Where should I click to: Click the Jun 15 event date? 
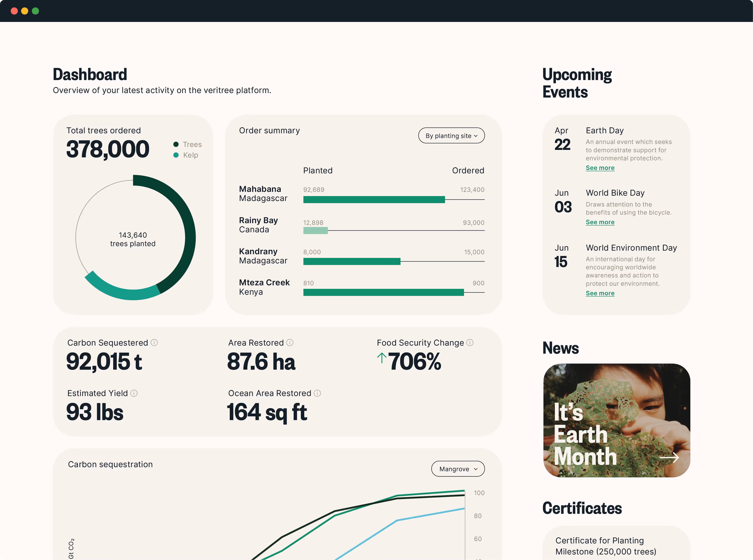point(561,256)
